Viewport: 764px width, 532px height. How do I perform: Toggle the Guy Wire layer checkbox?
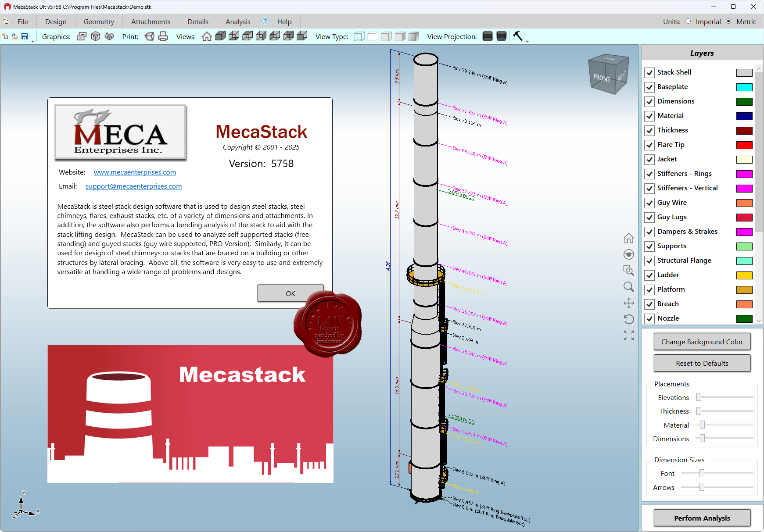[649, 203]
